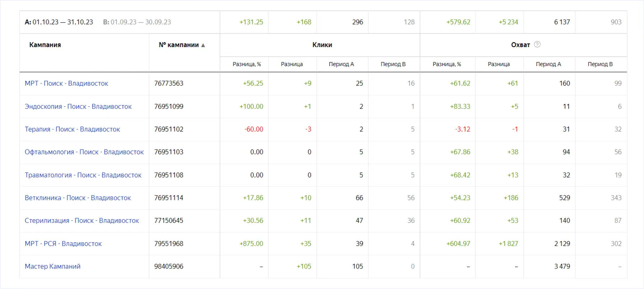Open campaign Офтальмология - Поиск - Владивосток

[x=84, y=152]
